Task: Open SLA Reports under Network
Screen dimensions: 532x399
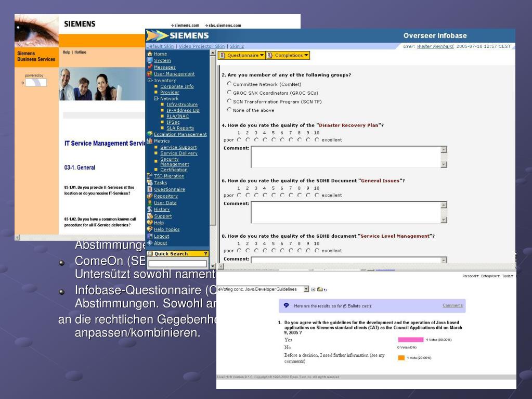Action: tap(180, 128)
